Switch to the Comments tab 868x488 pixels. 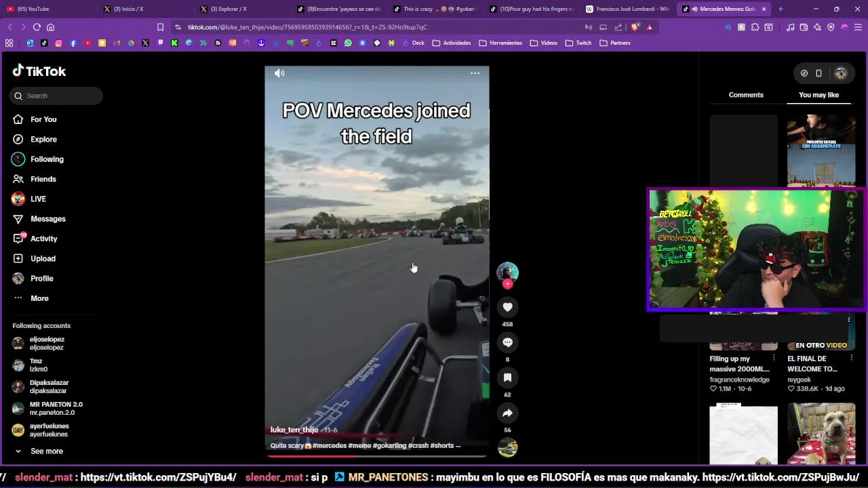click(746, 95)
